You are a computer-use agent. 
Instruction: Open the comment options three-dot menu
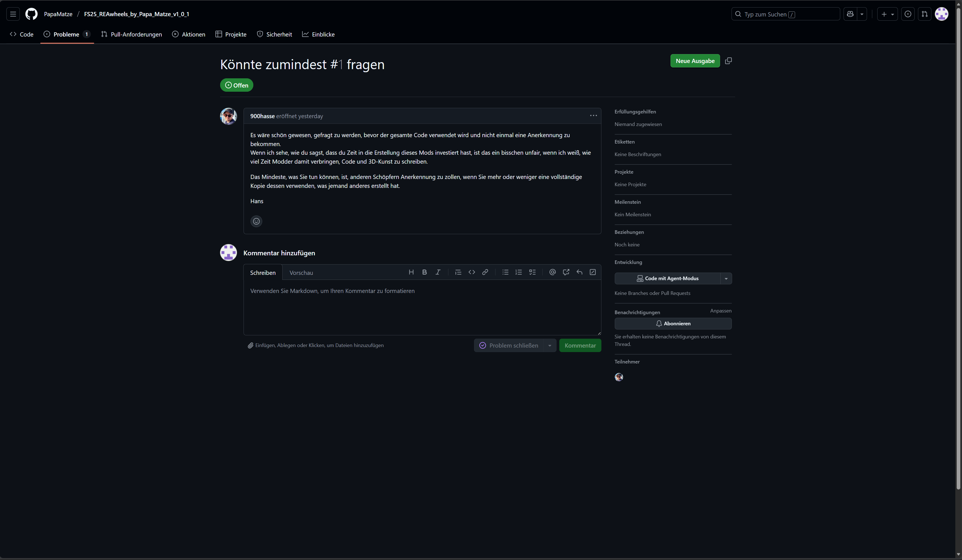pyautogui.click(x=593, y=116)
